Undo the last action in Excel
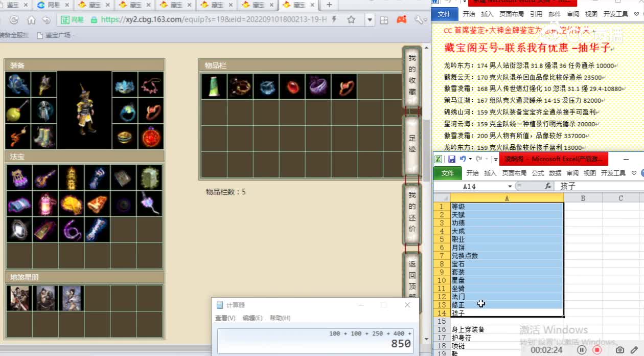 [463, 159]
